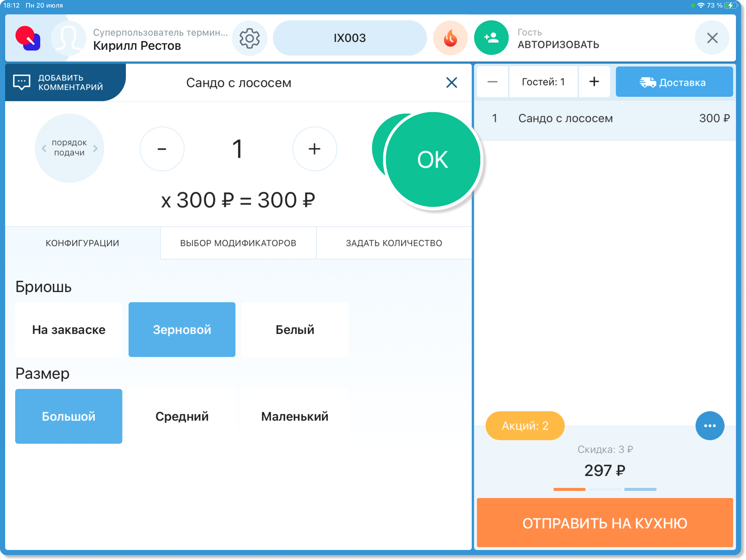Tap the quantity value 1
The height and width of the screenshot is (560, 746).
[238, 149]
